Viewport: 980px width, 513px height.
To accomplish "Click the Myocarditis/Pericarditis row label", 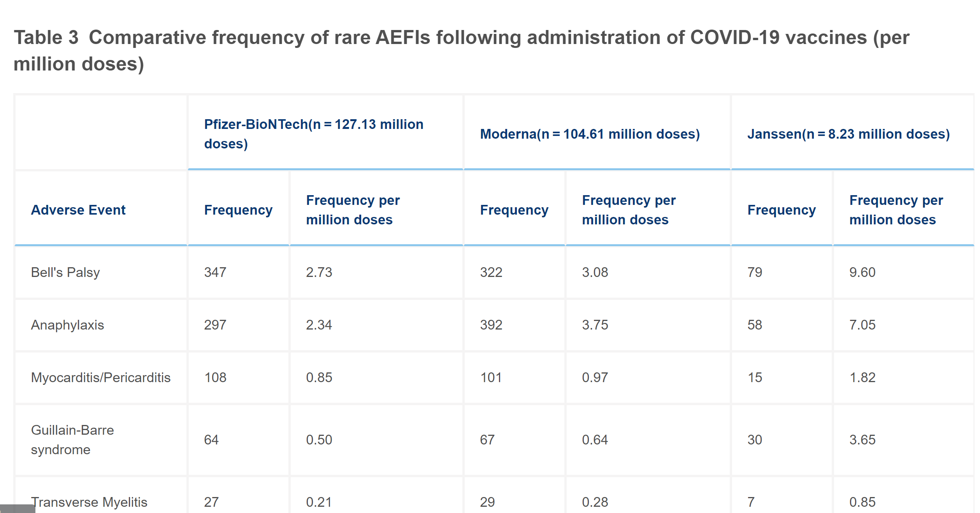I will pos(101,377).
